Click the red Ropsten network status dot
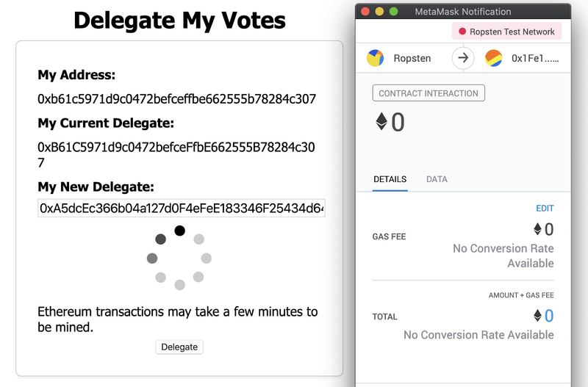 click(x=462, y=32)
